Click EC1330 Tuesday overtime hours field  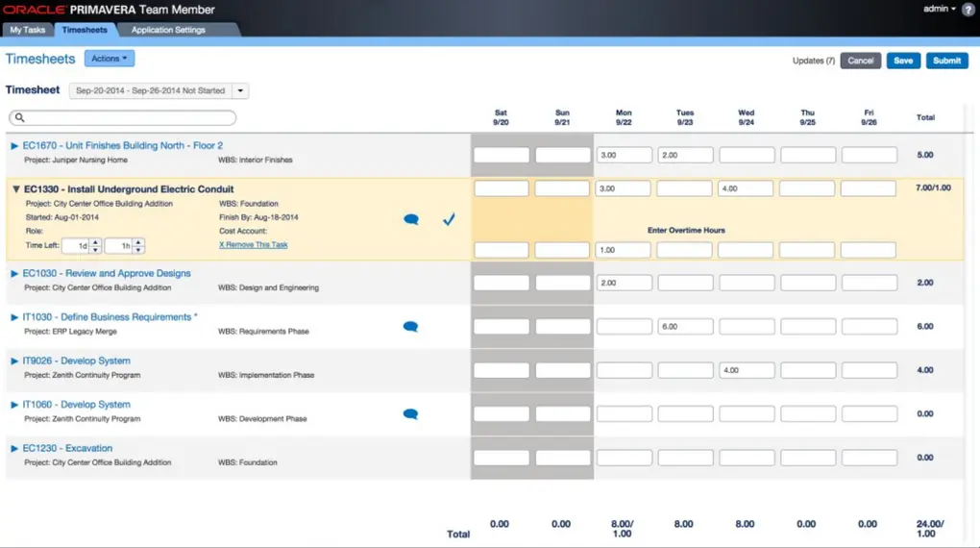(x=684, y=250)
